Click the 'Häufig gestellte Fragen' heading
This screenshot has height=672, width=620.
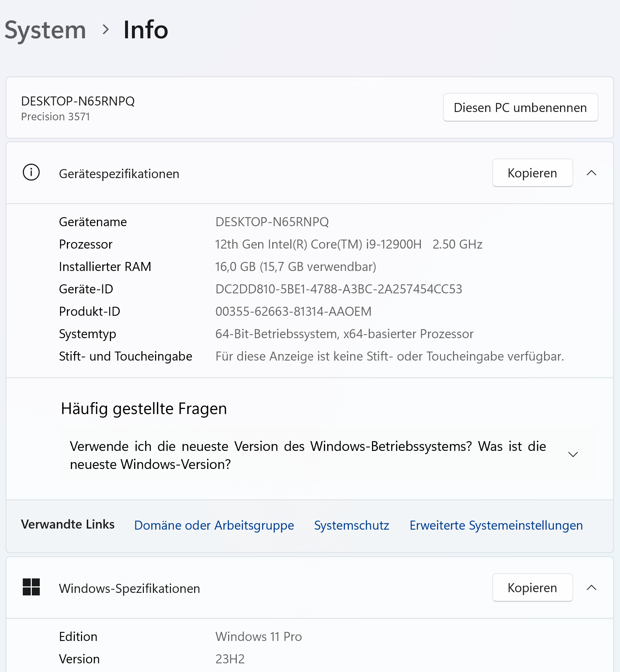144,409
